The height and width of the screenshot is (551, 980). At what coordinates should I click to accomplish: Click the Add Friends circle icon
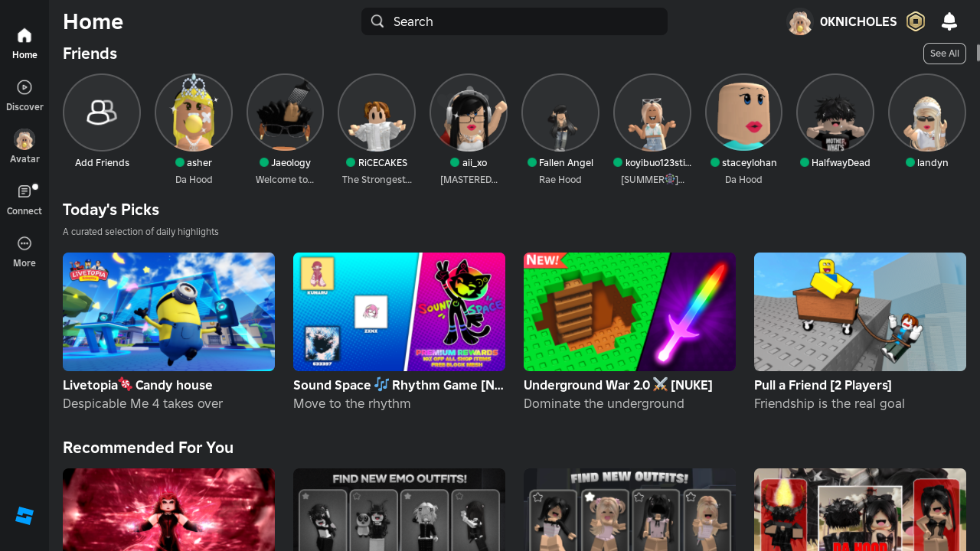coord(102,112)
